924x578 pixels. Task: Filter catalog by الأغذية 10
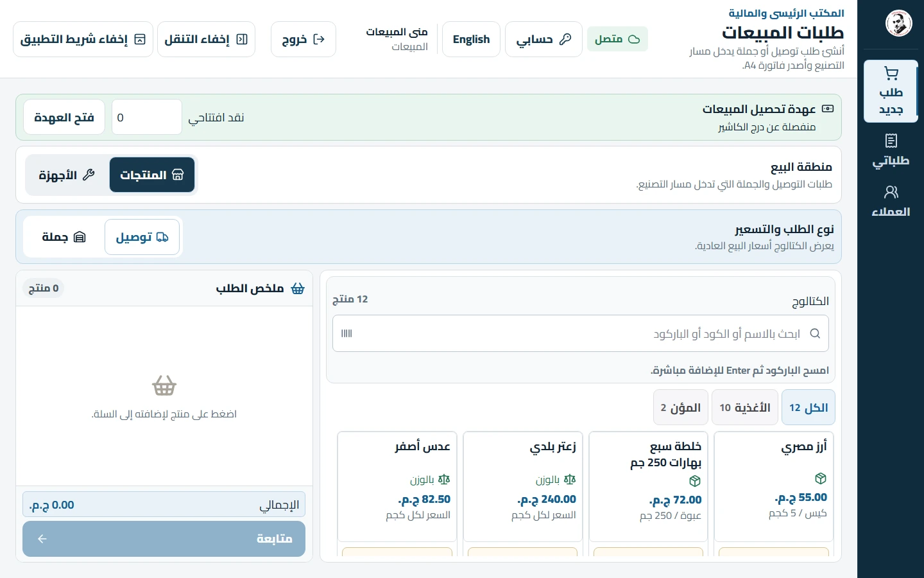(745, 407)
